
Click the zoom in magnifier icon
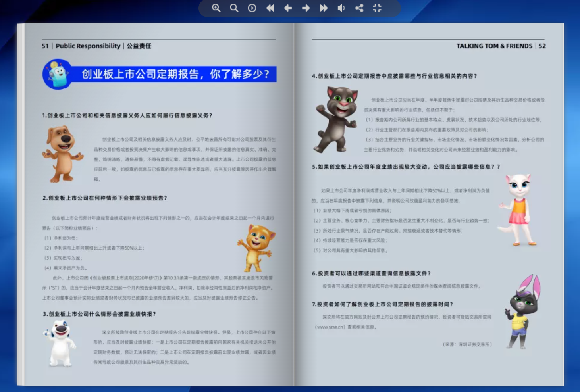click(216, 8)
